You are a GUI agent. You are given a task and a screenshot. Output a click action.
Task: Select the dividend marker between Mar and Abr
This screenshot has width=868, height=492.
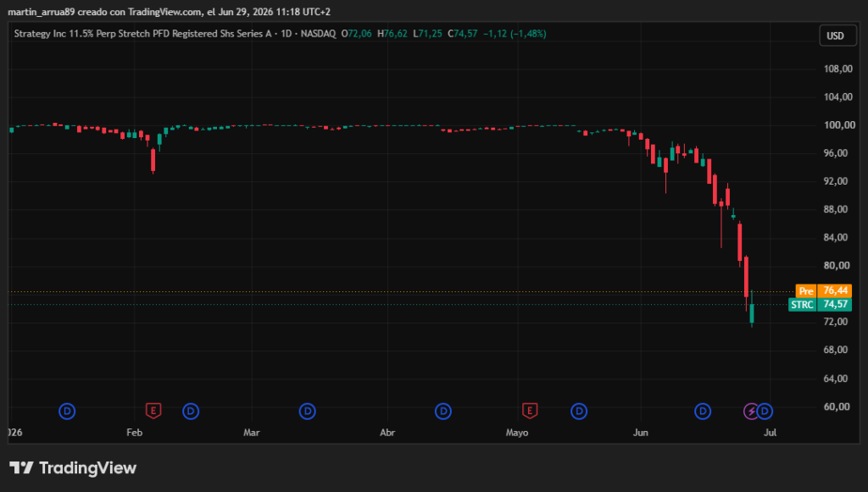(x=307, y=412)
